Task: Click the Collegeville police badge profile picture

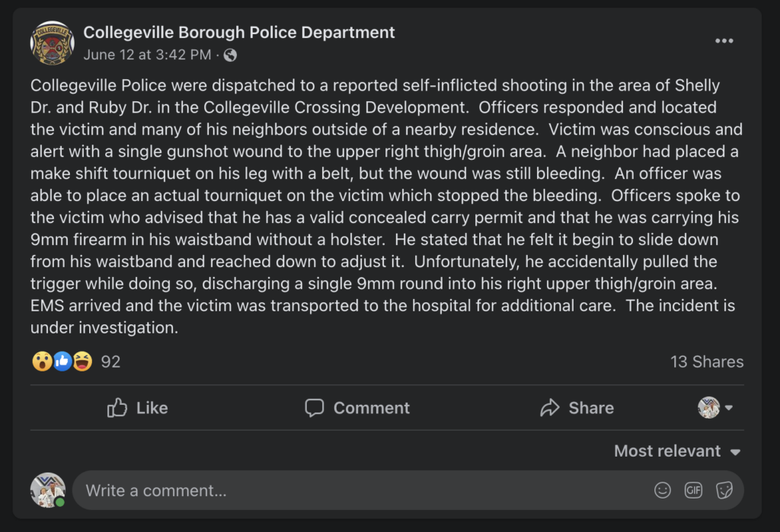Action: [52, 43]
